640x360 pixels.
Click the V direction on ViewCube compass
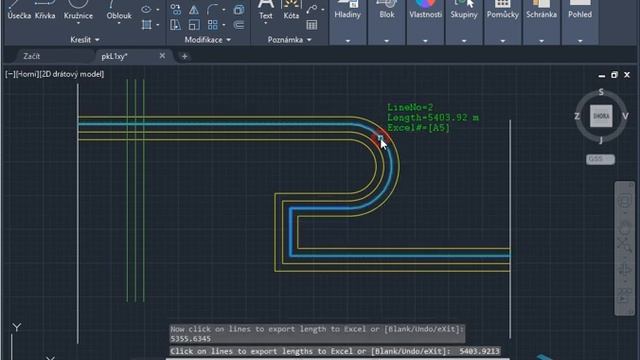625,116
